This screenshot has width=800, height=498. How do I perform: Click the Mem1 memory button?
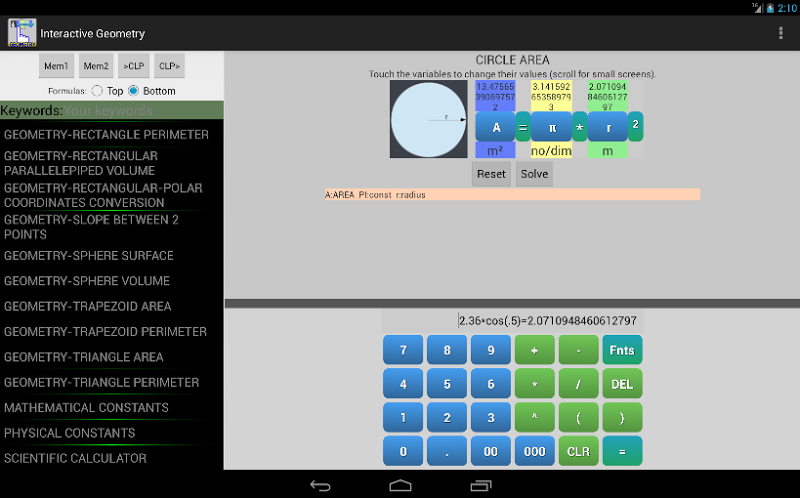click(x=56, y=66)
